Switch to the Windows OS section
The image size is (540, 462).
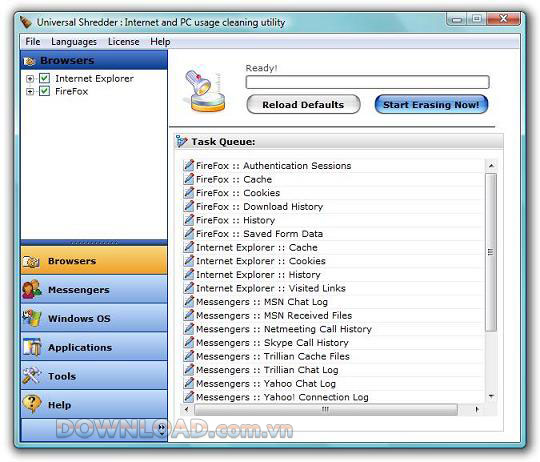[x=94, y=318]
